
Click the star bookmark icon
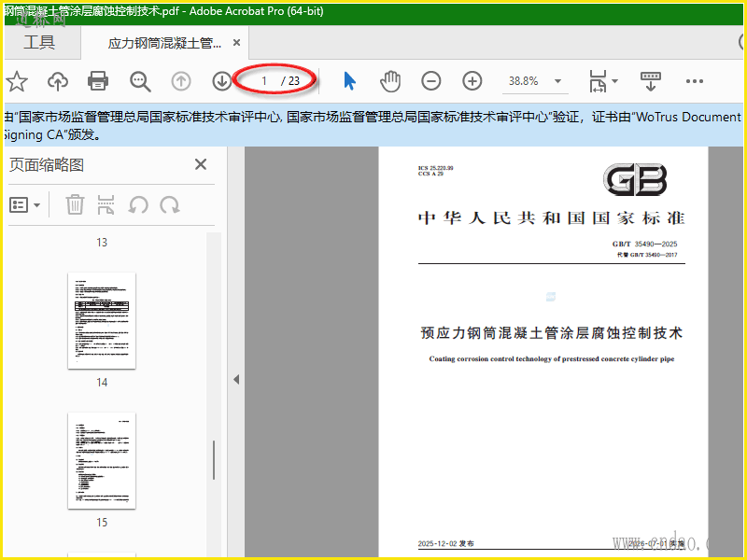17,81
